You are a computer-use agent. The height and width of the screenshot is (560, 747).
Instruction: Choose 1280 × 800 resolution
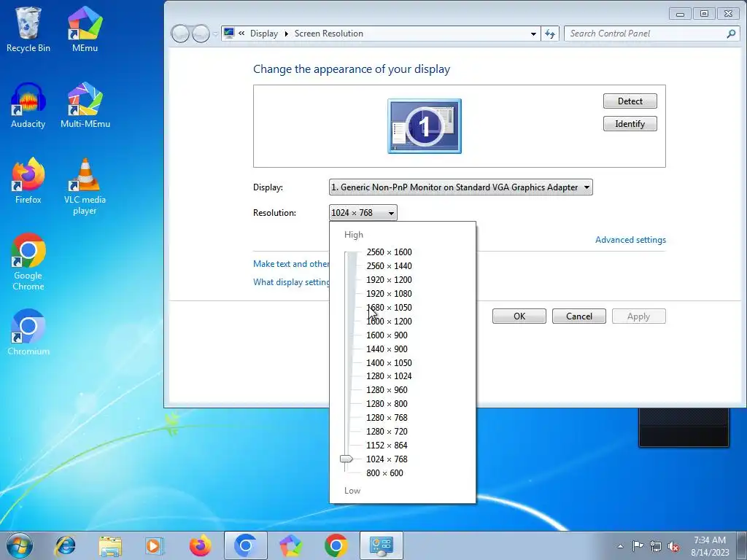[387, 403]
